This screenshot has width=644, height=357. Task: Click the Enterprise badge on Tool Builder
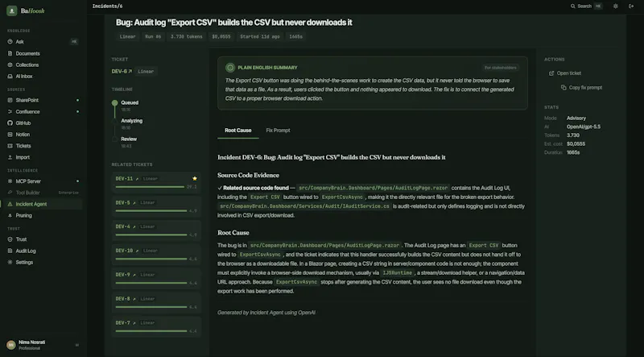point(68,193)
